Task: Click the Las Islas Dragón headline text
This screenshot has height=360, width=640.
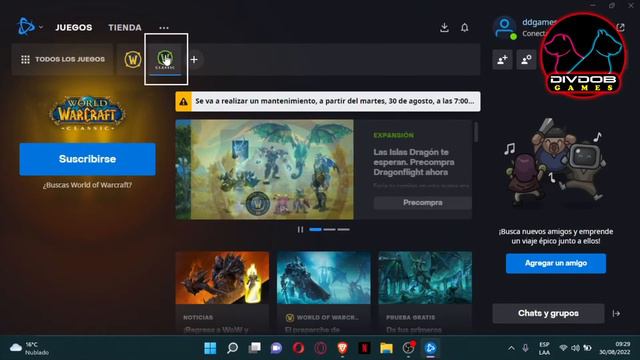Action: point(413,162)
